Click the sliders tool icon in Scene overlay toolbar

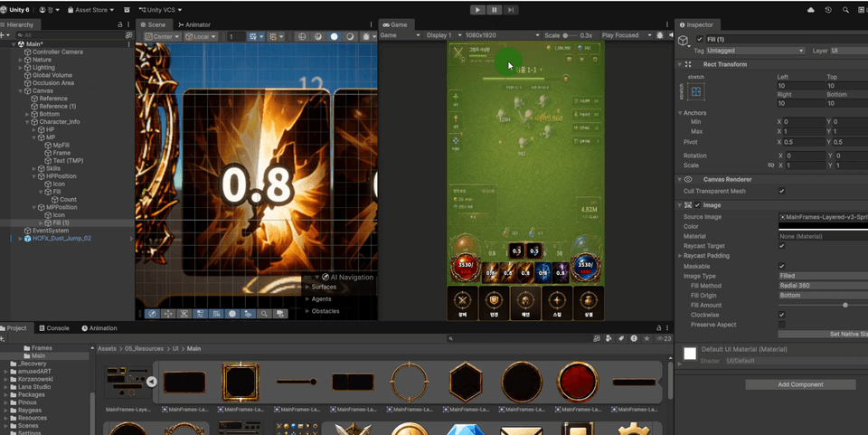click(x=201, y=314)
